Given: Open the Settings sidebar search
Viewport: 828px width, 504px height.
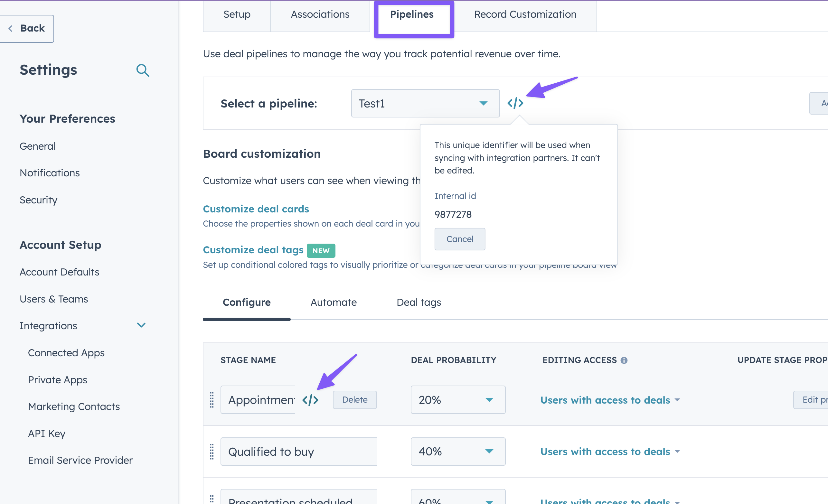Looking at the screenshot, I should 143,70.
